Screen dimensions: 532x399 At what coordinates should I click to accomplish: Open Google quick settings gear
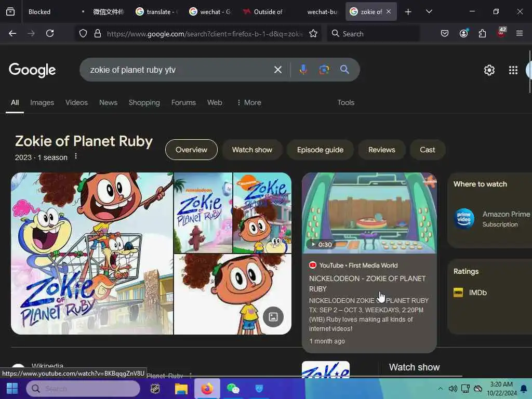tap(489, 70)
